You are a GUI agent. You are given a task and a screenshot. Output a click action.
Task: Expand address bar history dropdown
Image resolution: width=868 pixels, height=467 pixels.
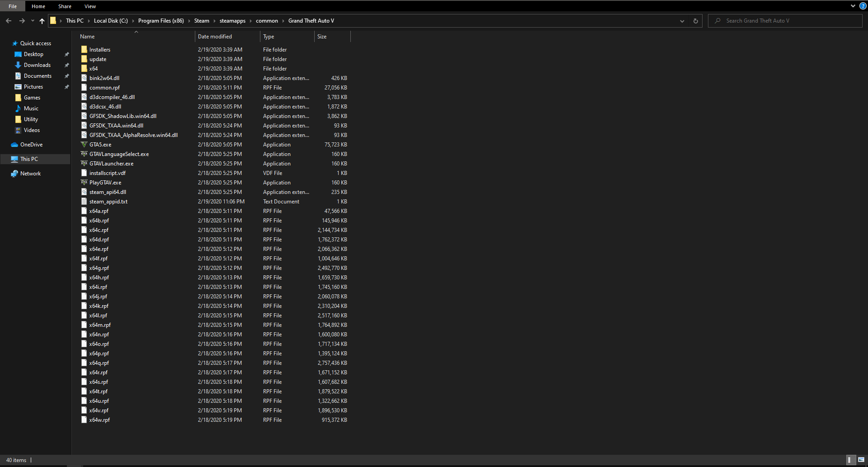(x=682, y=21)
